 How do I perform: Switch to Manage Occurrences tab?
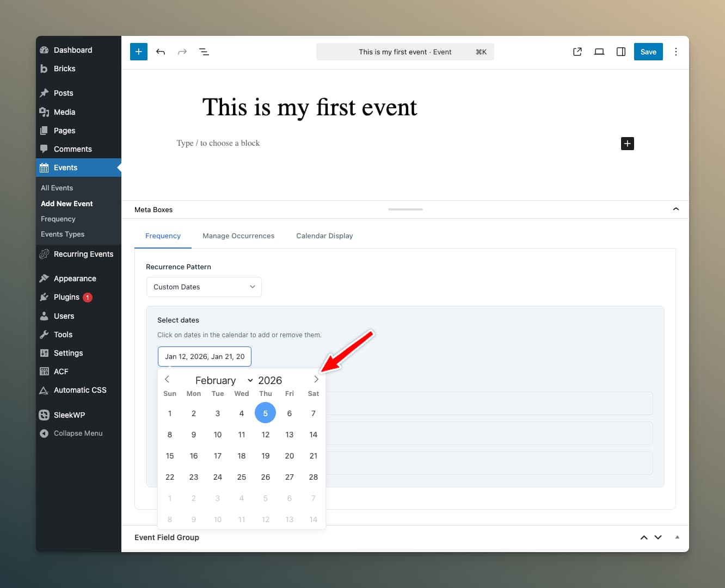(x=238, y=236)
